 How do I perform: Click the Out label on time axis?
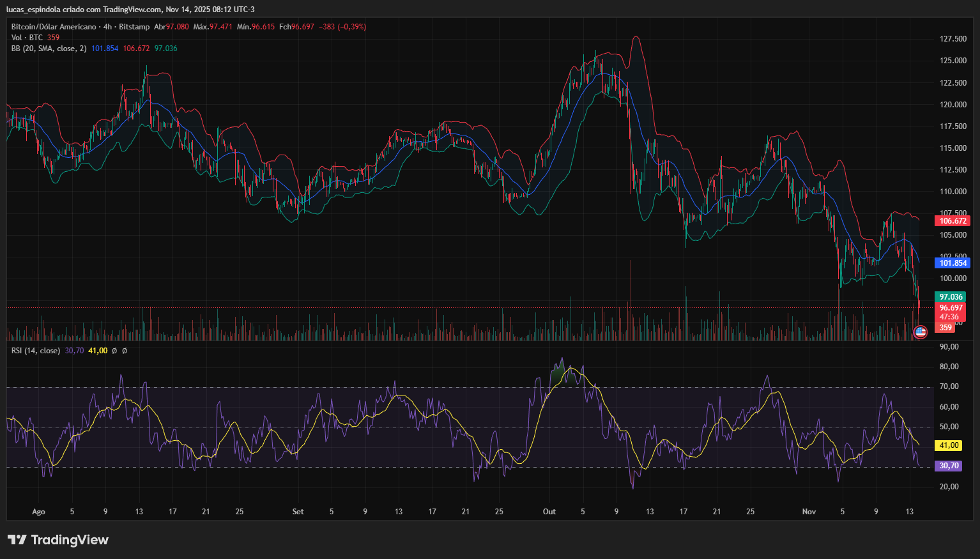point(549,512)
